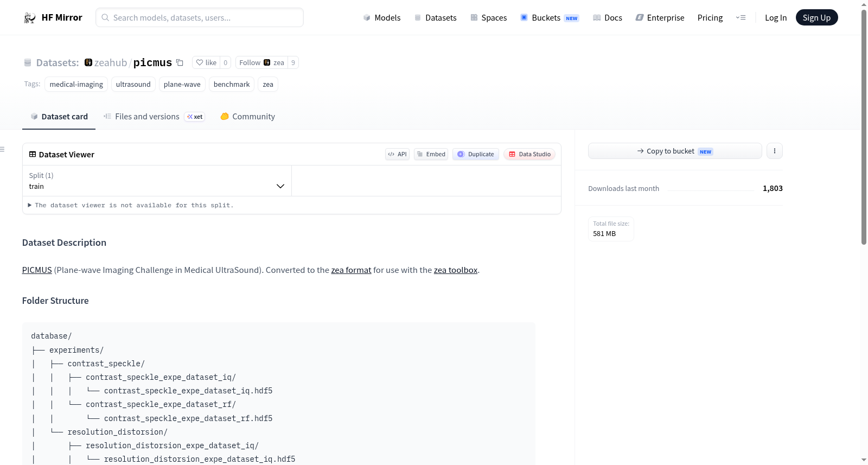Click the follower count 9

coord(293,62)
